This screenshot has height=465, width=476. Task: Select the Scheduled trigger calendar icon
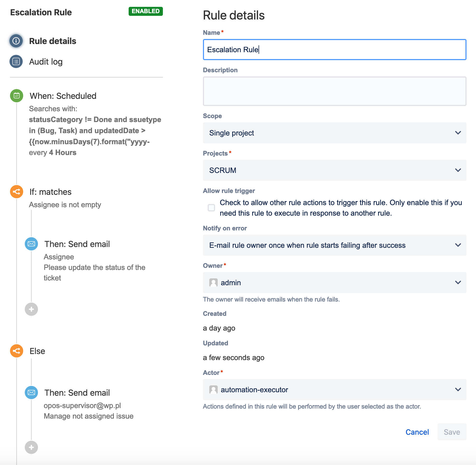pyautogui.click(x=17, y=95)
